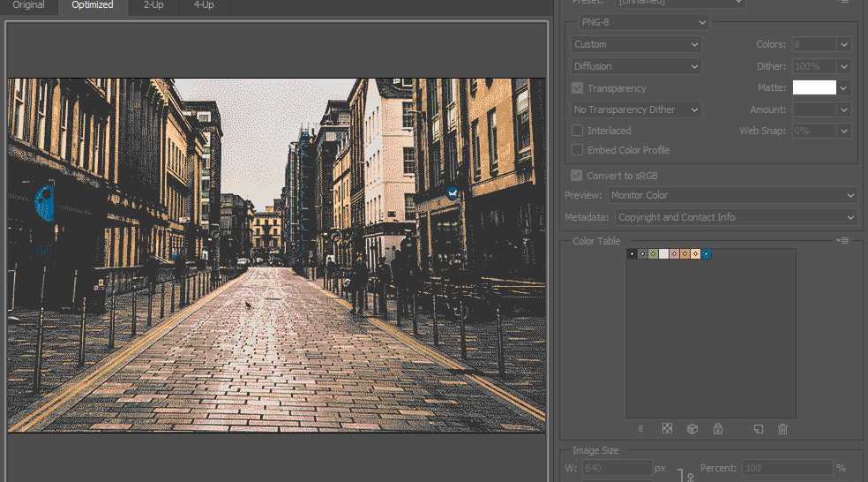Enable Embed Color Profile checkbox
This screenshot has height=482, width=868.
coord(578,149)
